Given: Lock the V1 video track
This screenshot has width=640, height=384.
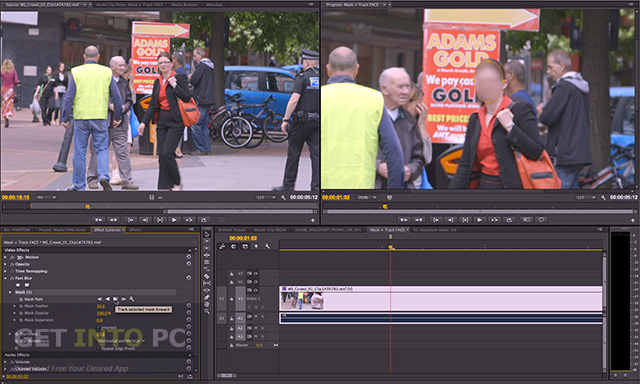Looking at the screenshot, I should (x=231, y=299).
